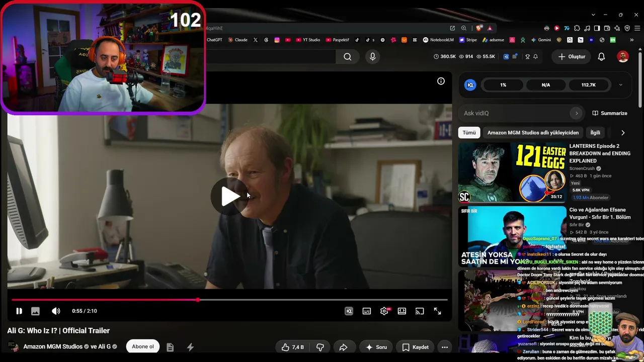
Task: Select the Tümü filter chip
Action: (x=469, y=133)
